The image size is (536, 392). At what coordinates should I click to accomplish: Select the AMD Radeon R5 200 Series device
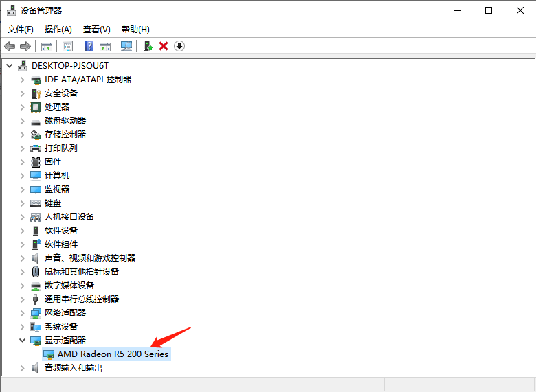coord(113,354)
